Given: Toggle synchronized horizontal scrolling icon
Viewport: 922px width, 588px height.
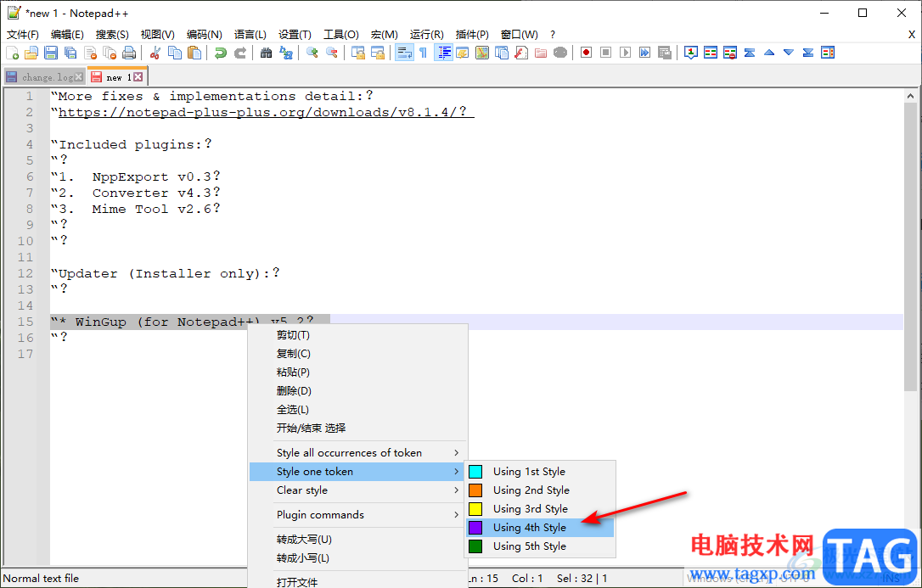Looking at the screenshot, I should point(377,53).
